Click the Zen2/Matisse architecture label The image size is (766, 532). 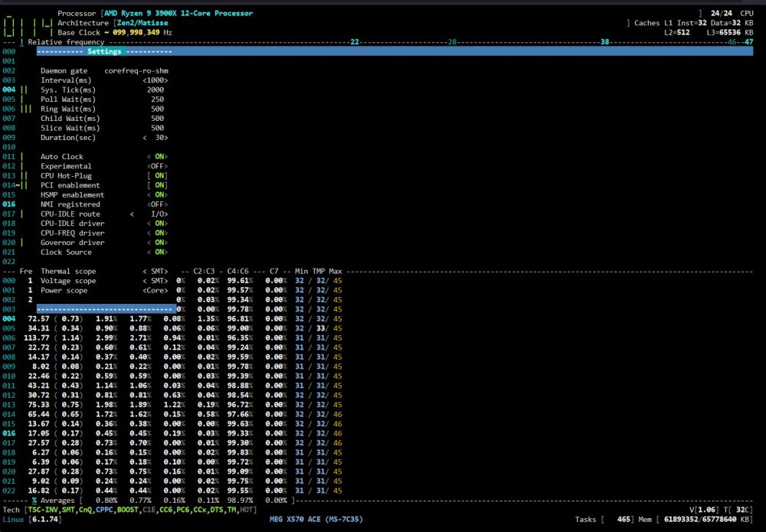click(142, 23)
